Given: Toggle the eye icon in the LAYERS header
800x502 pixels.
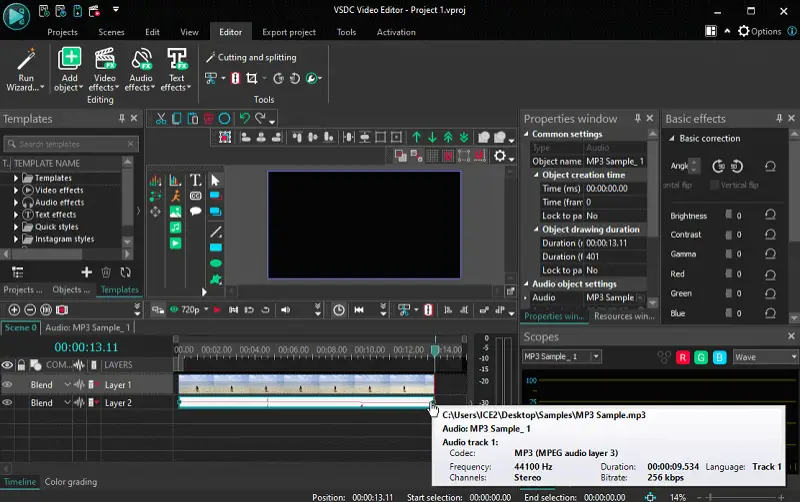Looking at the screenshot, I should pos(7,365).
